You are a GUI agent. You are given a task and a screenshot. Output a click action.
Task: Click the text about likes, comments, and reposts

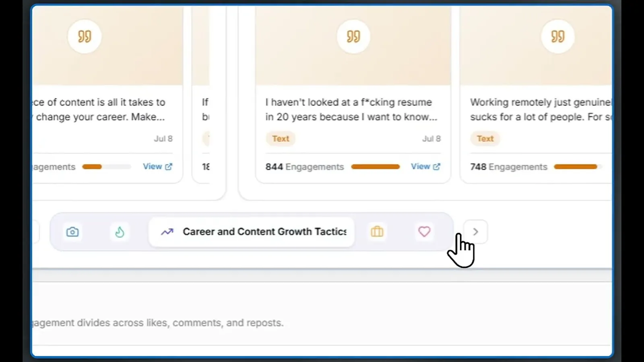pyautogui.click(x=158, y=323)
